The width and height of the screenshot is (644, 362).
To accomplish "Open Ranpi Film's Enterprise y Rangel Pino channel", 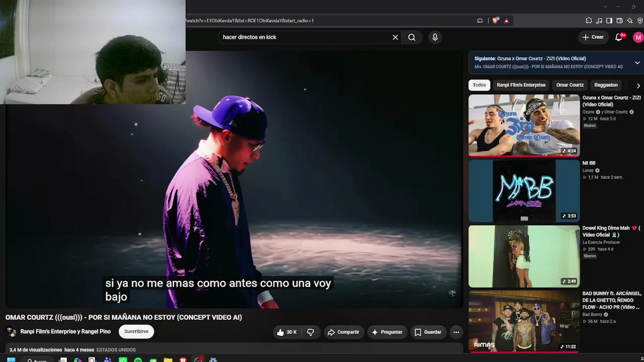I will tap(65, 332).
